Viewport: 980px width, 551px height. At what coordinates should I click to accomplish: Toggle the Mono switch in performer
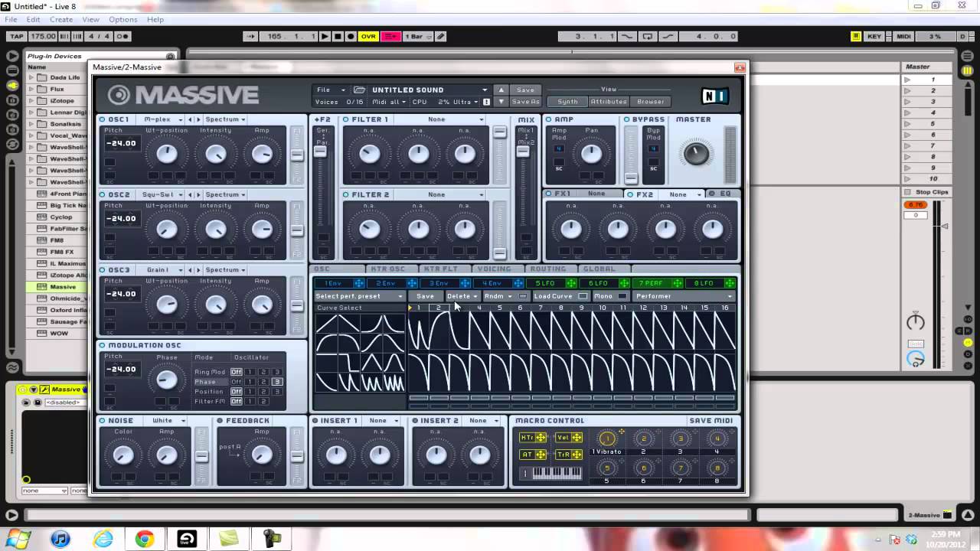click(622, 296)
